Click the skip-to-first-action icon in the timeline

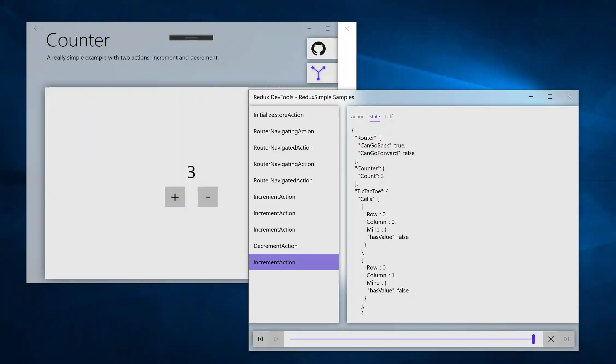point(260,339)
